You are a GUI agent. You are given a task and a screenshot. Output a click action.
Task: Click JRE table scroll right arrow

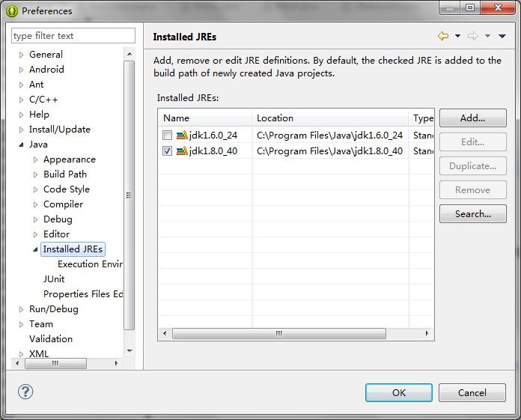click(427, 333)
